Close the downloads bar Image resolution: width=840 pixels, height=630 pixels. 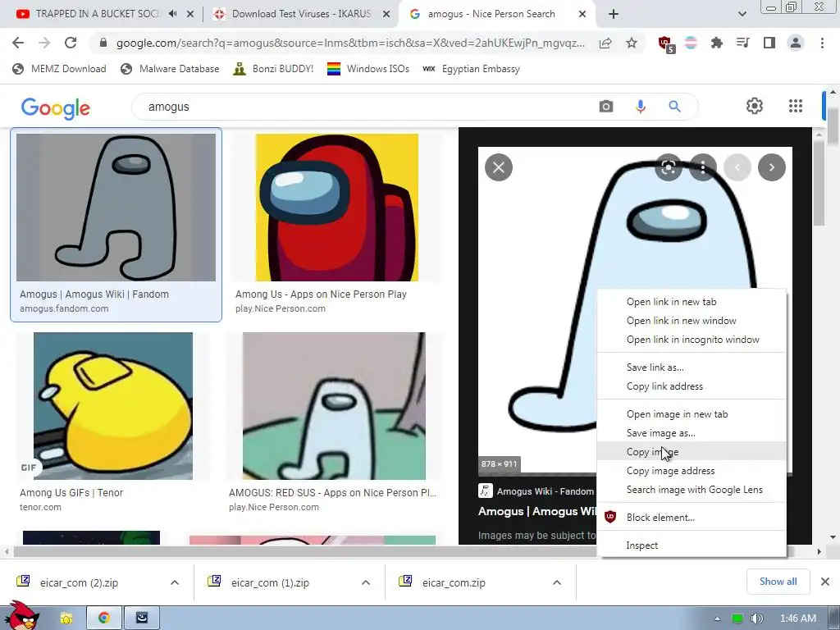pyautogui.click(x=825, y=582)
